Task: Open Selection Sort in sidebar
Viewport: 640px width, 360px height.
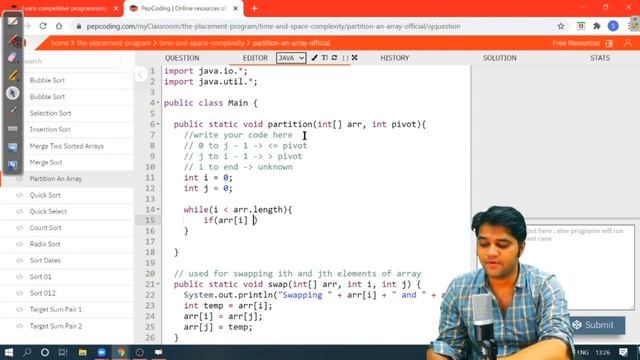Action: [50, 113]
